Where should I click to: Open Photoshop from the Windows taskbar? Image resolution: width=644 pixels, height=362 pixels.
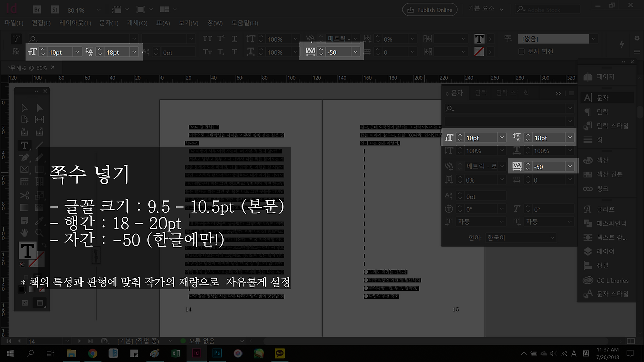pos(217,353)
